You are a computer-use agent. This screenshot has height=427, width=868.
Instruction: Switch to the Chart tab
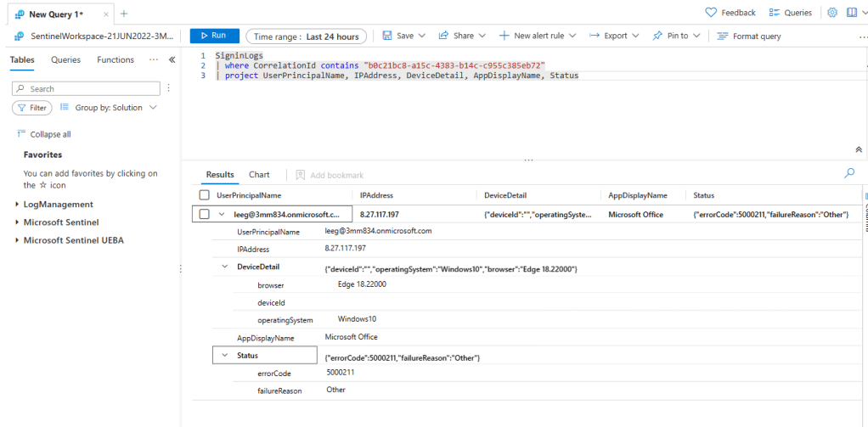pyautogui.click(x=259, y=175)
